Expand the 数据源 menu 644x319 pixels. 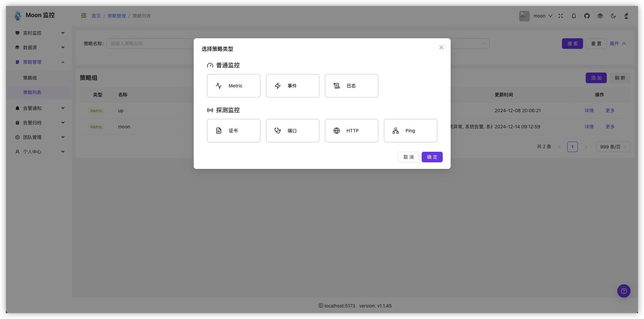click(x=40, y=48)
